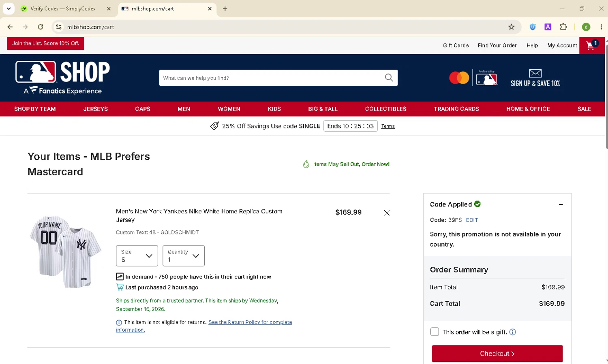Open the Size dropdown
The width and height of the screenshot is (608, 364).
[137, 256]
